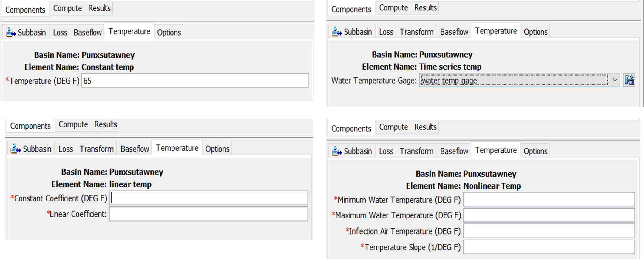The image size is (644, 259).
Task: Select the Components tab above the Time series temp panel
Action: click(x=351, y=9)
